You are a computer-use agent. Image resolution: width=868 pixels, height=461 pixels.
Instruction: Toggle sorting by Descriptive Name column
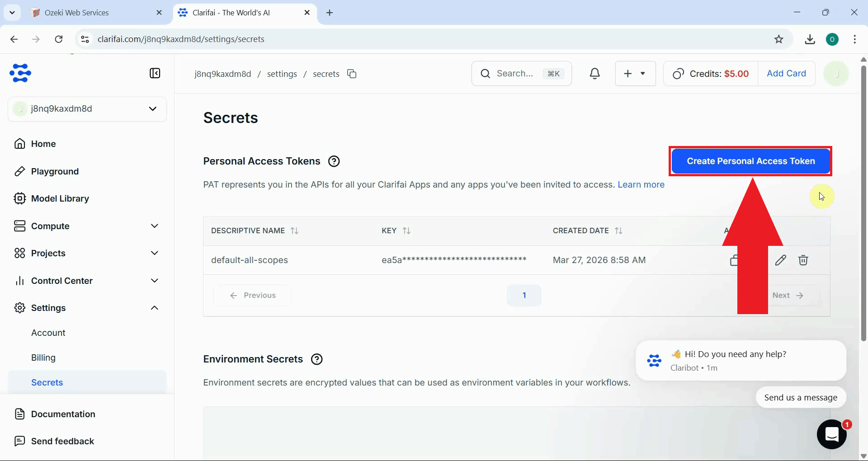294,230
